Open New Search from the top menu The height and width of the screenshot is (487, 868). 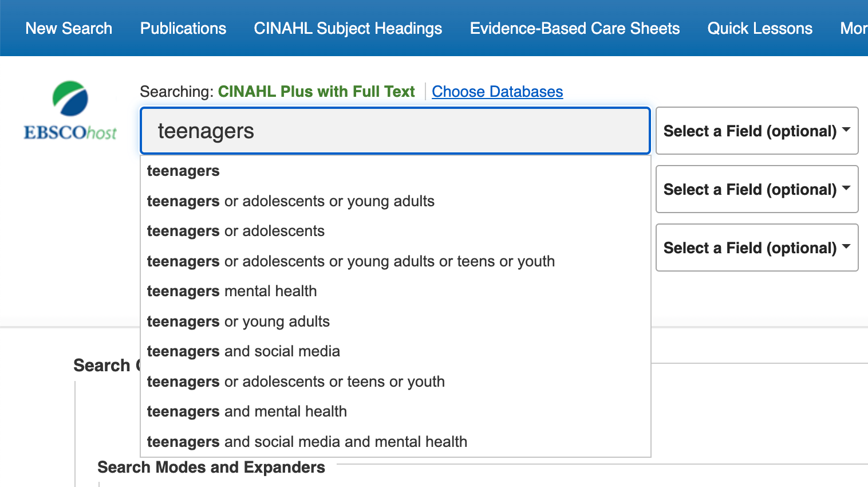69,28
